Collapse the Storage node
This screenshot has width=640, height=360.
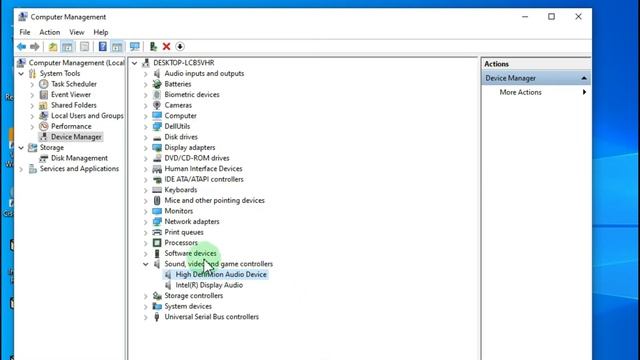click(21, 148)
